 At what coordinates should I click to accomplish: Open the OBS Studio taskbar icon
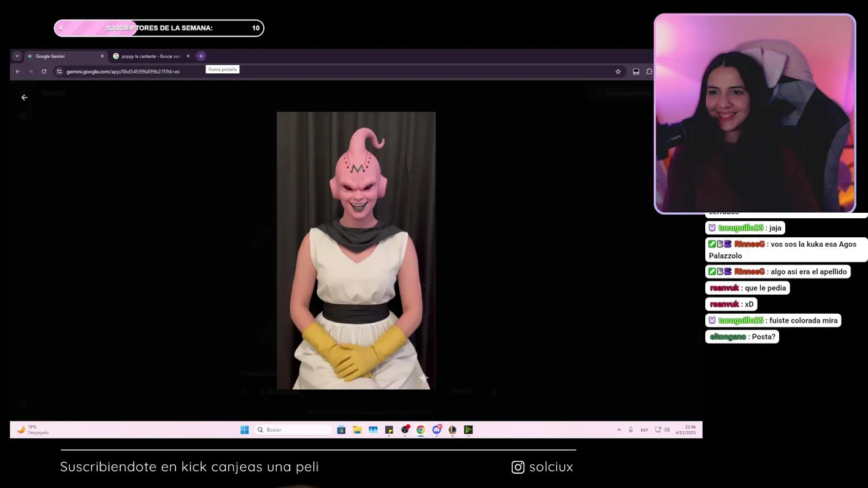405,430
